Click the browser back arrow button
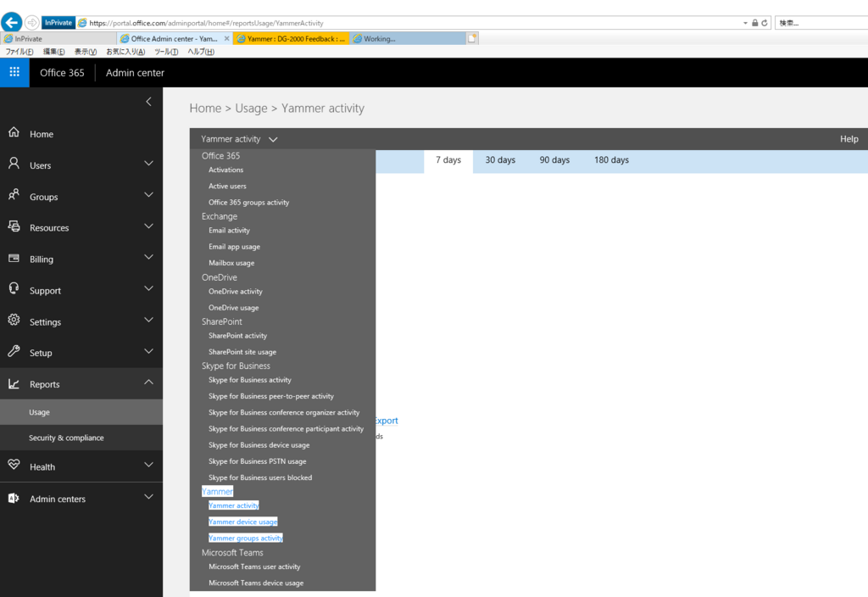The height and width of the screenshot is (597, 868). 12,22
